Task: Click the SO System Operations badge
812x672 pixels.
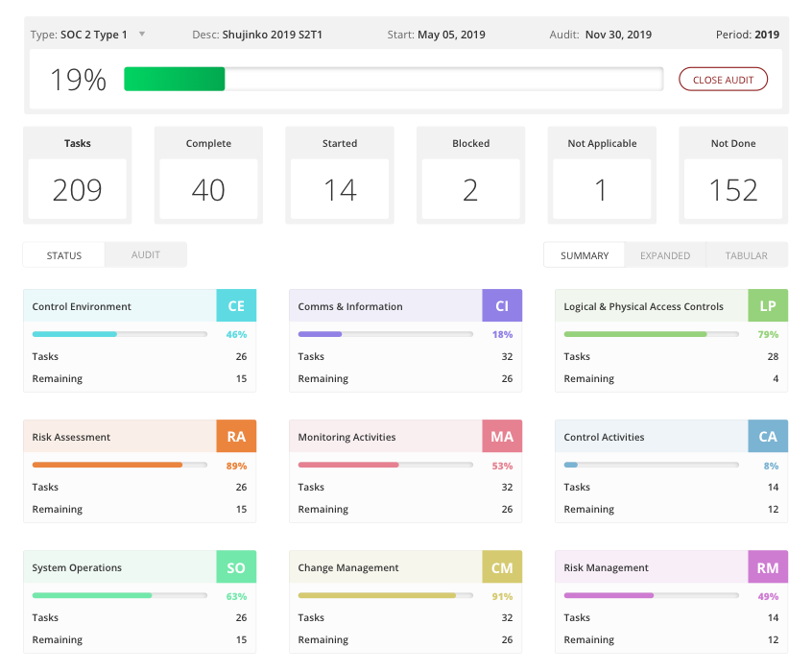Action: 236,566
